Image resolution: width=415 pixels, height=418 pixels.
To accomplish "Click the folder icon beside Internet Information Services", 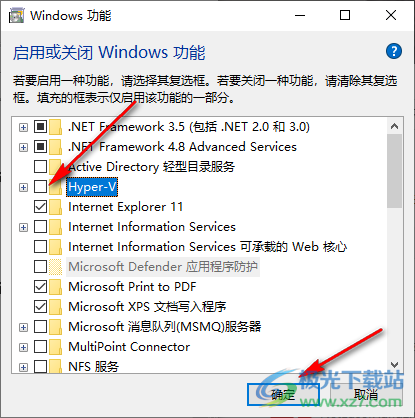I will 55,227.
